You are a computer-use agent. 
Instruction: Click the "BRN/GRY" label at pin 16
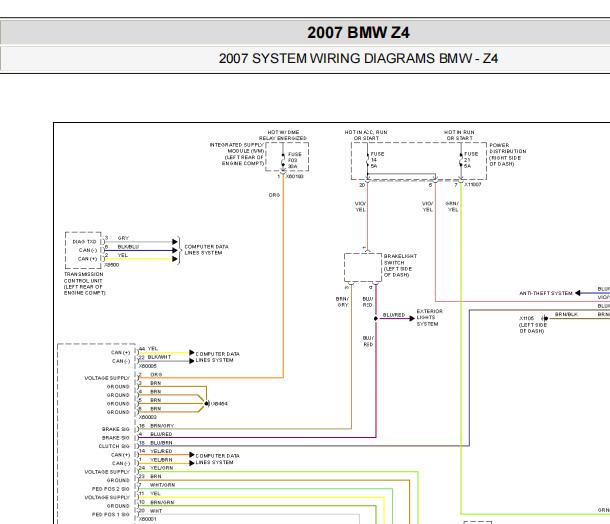162,426
